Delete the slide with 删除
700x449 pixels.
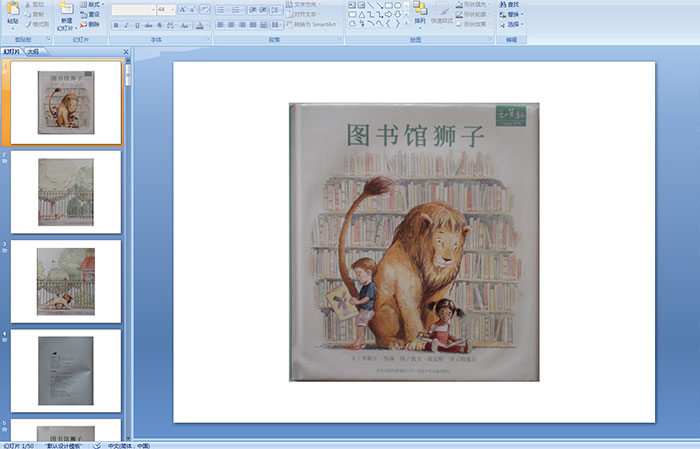90,24
